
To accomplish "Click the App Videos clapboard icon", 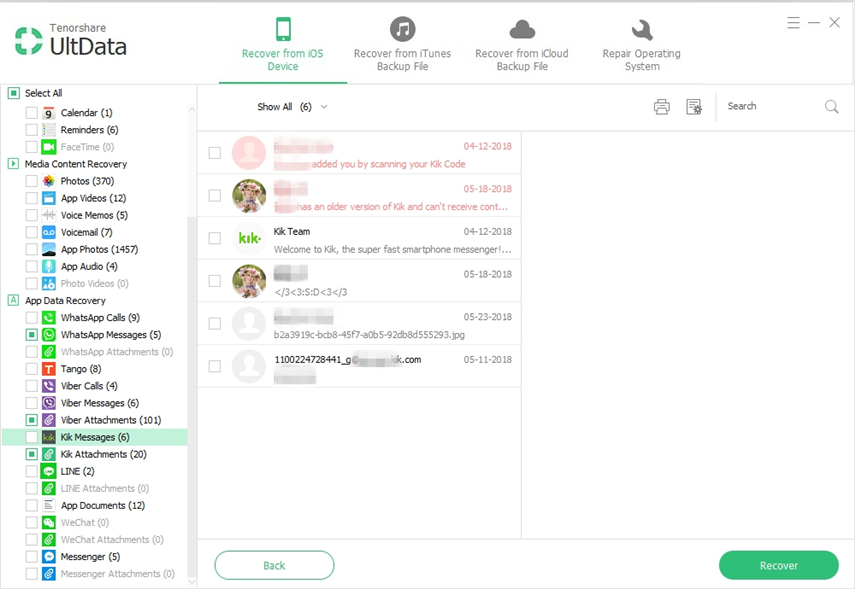I will (x=49, y=198).
